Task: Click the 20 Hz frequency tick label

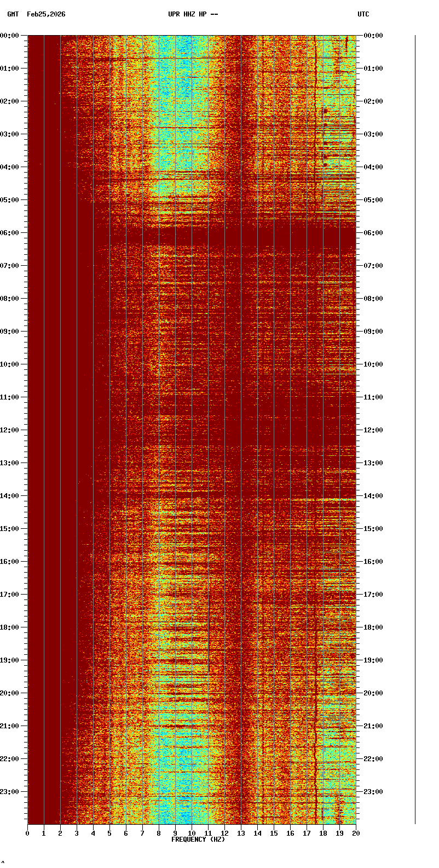Action: pyautogui.click(x=356, y=833)
